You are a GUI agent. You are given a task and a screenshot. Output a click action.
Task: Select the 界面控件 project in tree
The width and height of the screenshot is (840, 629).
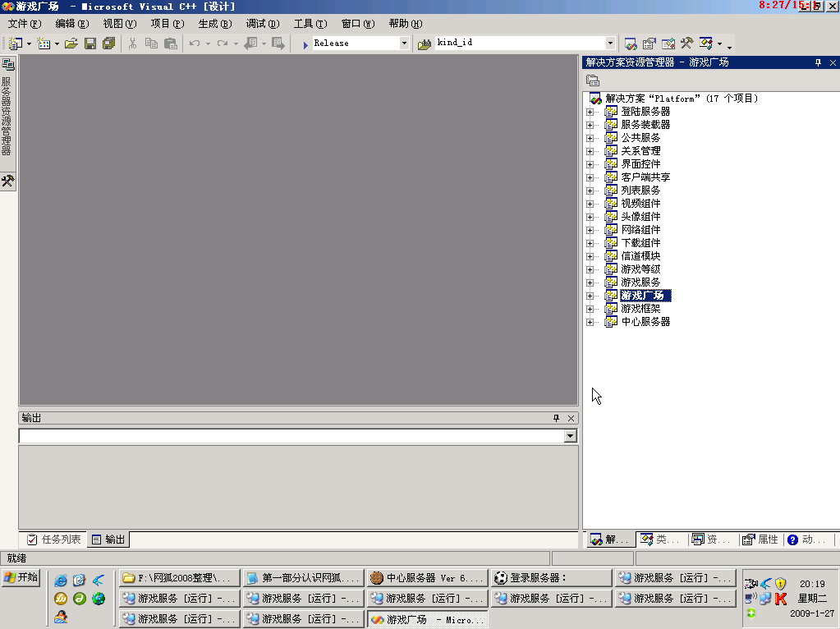tap(640, 164)
